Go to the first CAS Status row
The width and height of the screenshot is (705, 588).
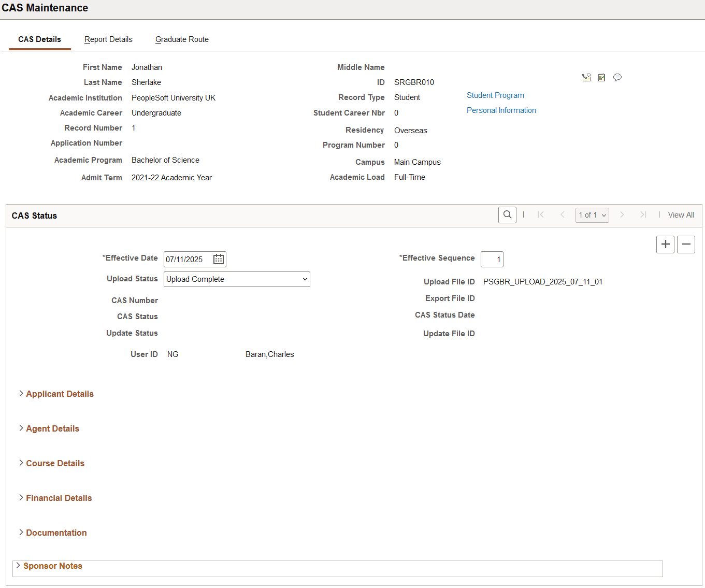pyautogui.click(x=541, y=215)
